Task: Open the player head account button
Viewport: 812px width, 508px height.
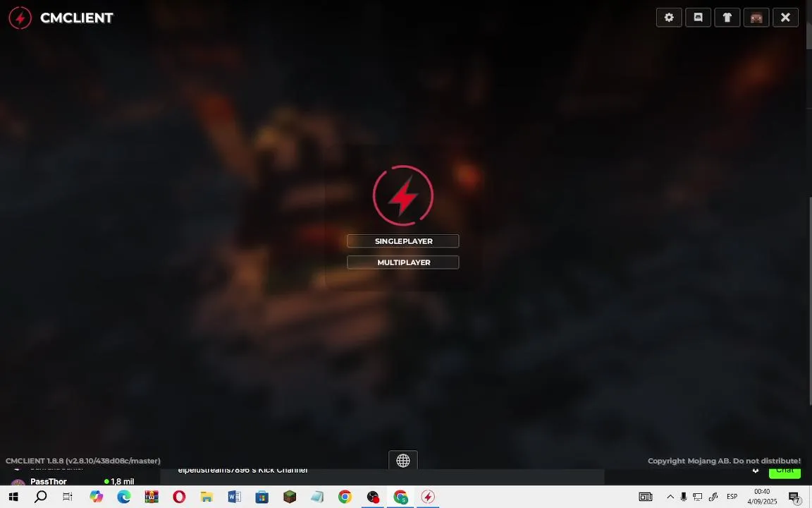Action: [x=756, y=18]
